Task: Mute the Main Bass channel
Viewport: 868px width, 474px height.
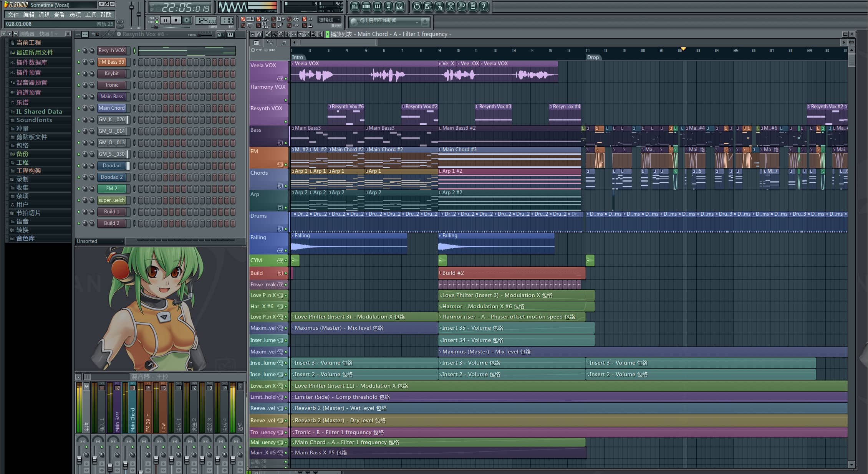Action: pos(79,97)
